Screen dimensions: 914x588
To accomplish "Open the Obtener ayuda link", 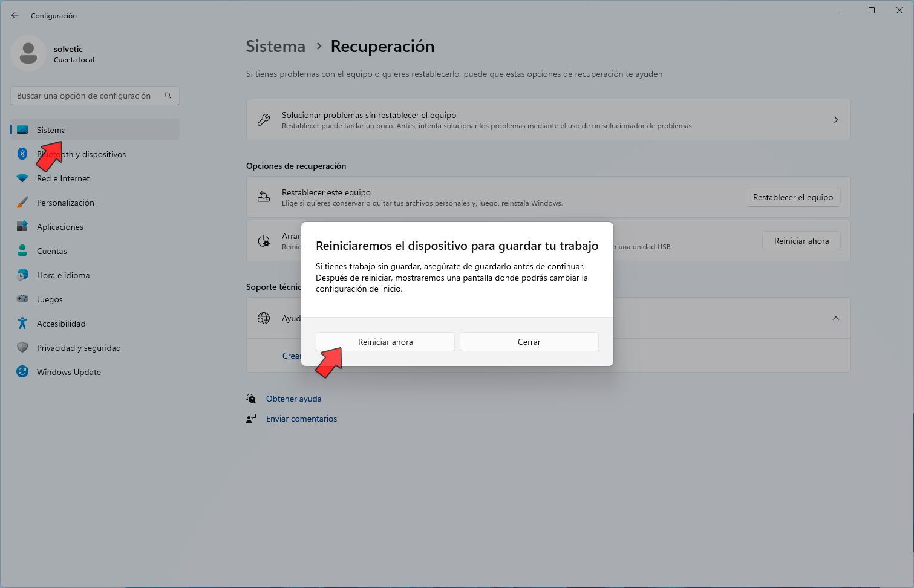I will coord(293,398).
